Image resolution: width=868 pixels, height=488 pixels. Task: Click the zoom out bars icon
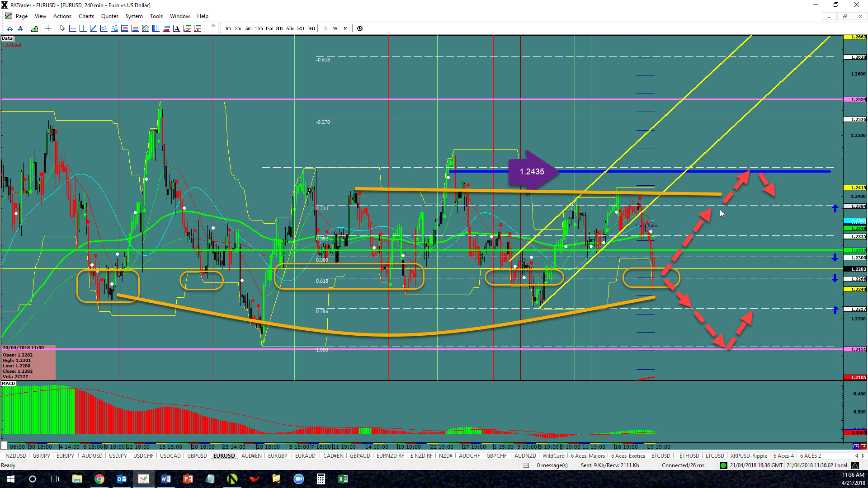coord(9,28)
